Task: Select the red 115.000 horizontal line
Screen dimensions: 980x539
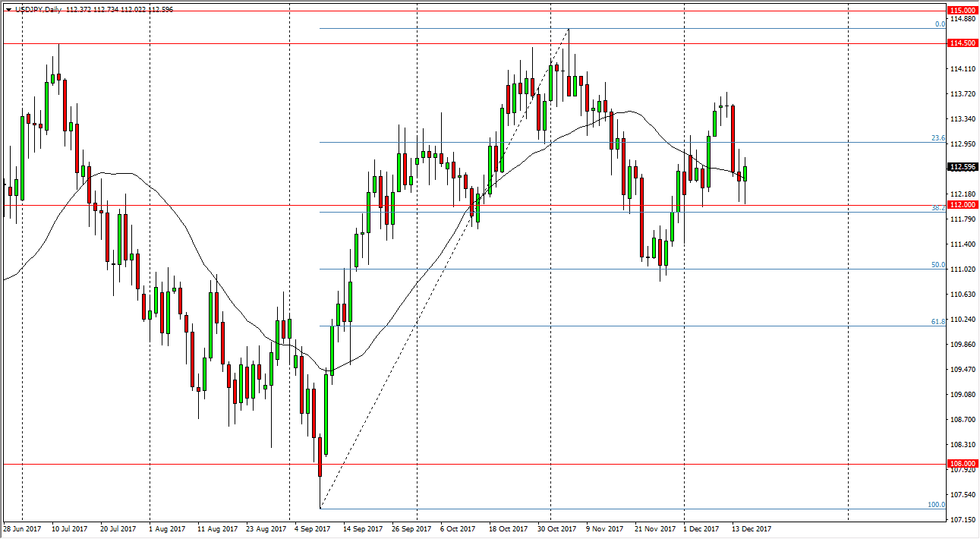Action: point(455,11)
